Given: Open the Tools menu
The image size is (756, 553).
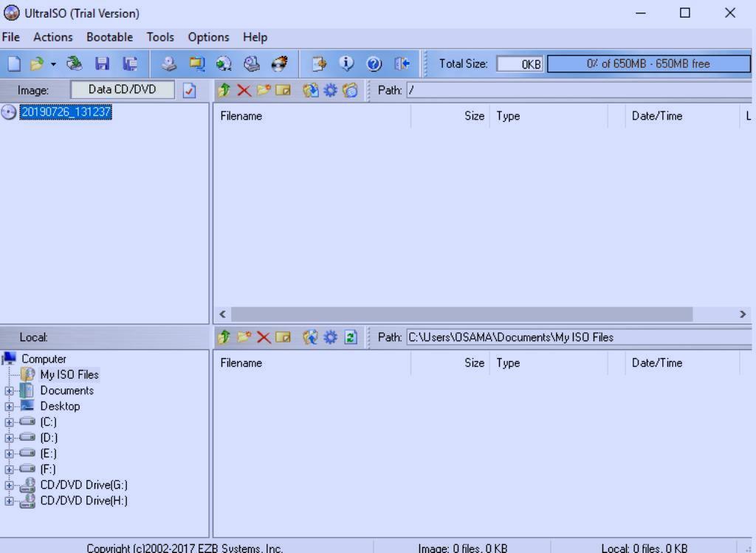Looking at the screenshot, I should click(x=160, y=37).
